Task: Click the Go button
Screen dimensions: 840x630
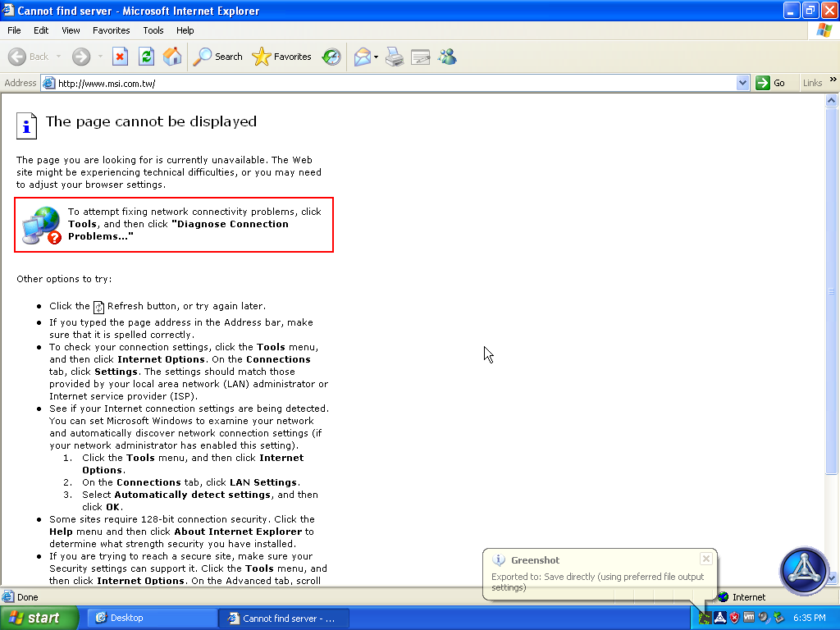Action: click(770, 83)
